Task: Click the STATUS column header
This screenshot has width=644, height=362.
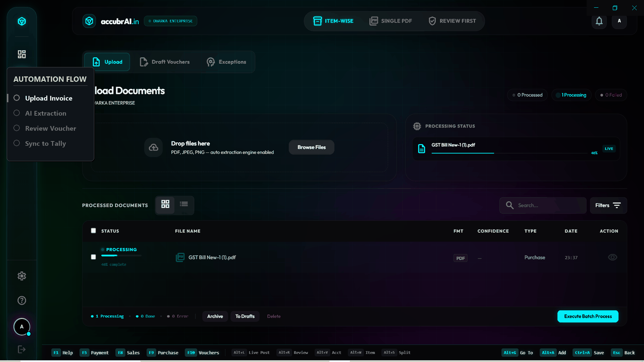Action: (110, 231)
